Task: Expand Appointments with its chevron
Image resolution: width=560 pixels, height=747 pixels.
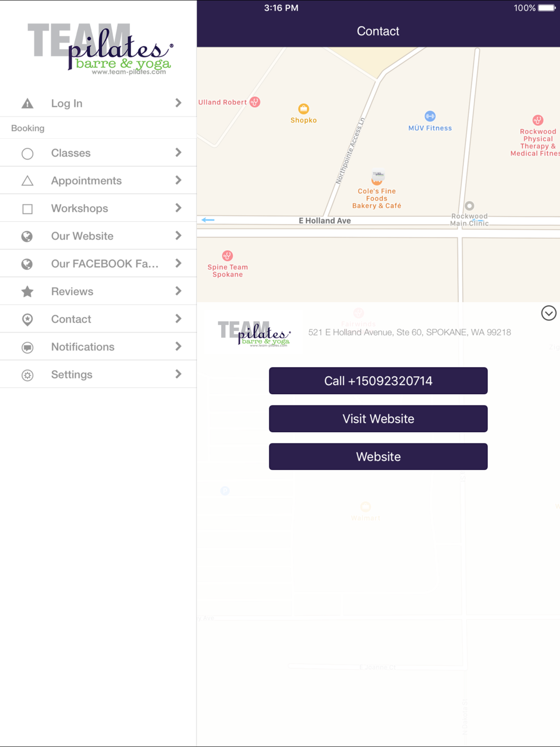Action: 178,180
